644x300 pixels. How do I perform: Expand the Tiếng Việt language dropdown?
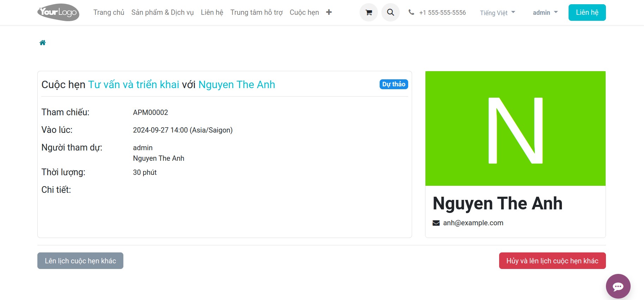tap(497, 13)
